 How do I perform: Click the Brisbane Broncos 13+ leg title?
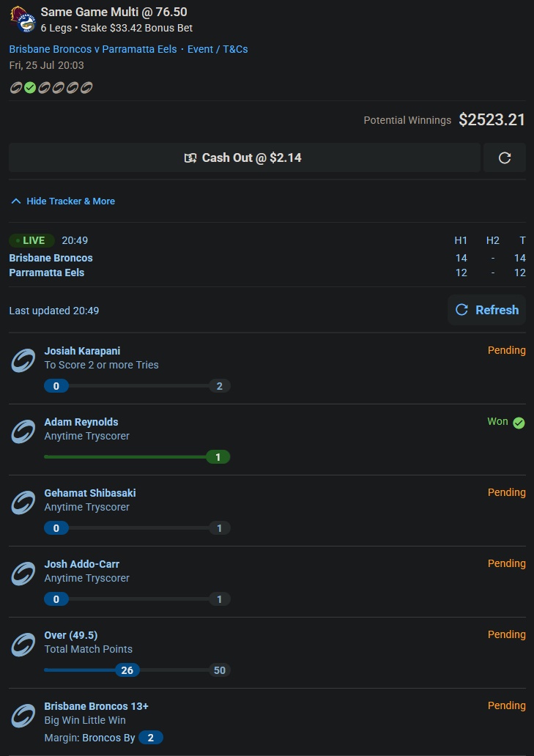click(97, 706)
